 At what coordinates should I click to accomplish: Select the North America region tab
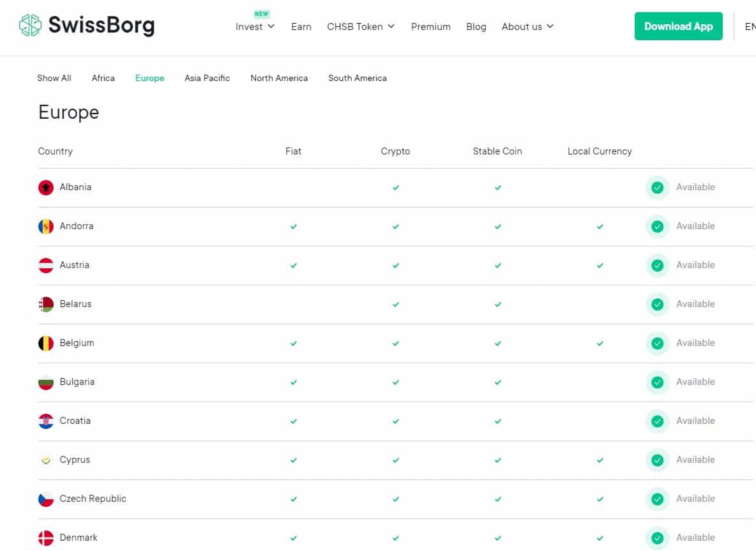click(x=279, y=78)
